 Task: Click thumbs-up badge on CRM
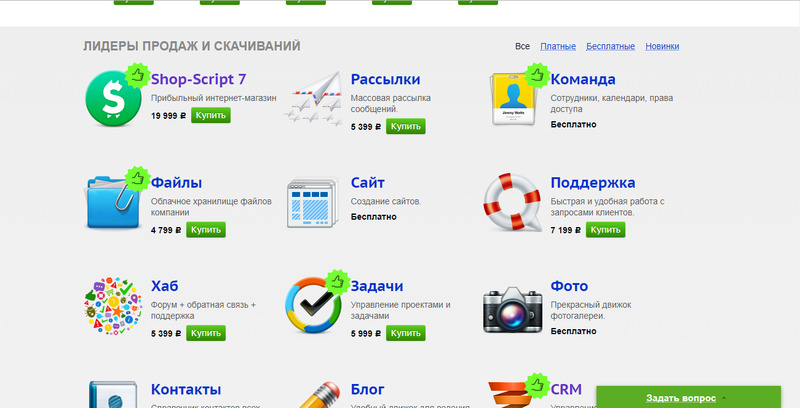537,386
